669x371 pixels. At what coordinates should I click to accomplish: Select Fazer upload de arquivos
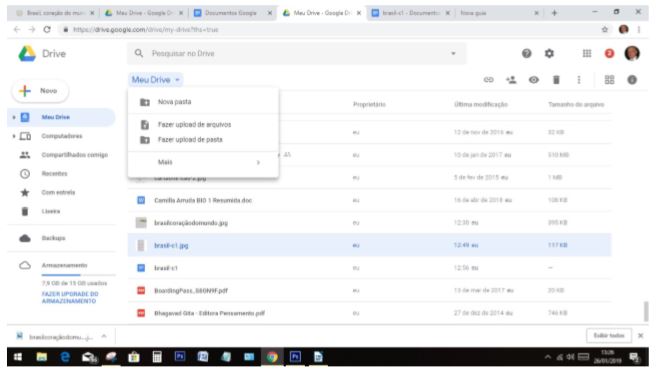point(203,125)
